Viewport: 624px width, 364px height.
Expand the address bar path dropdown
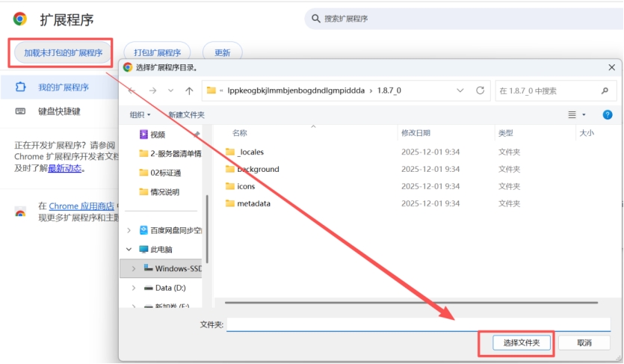460,90
